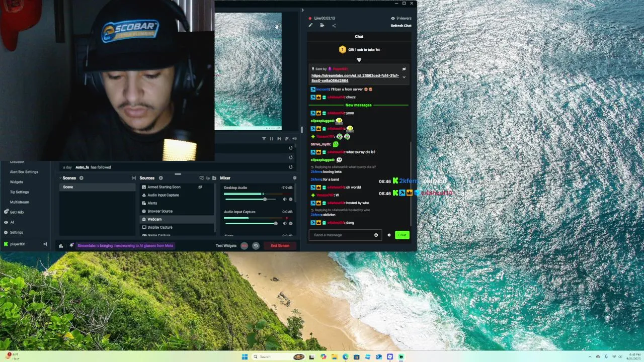Mute event sounds speaker icon
The image size is (644, 362).
tap(294, 139)
